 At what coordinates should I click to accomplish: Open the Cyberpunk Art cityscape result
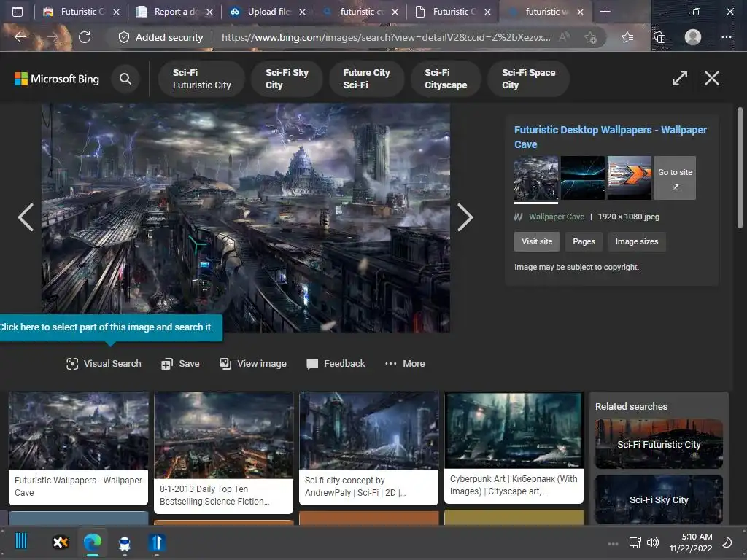tap(514, 448)
